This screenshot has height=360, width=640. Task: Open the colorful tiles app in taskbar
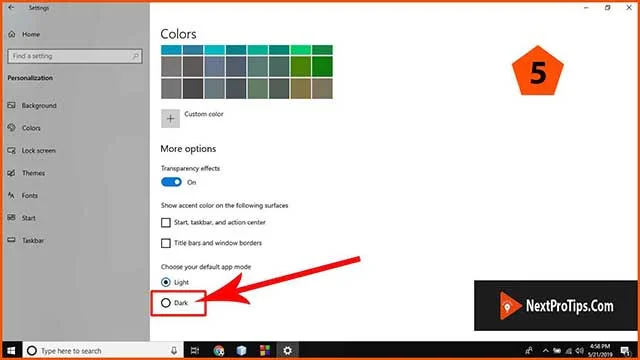click(265, 351)
